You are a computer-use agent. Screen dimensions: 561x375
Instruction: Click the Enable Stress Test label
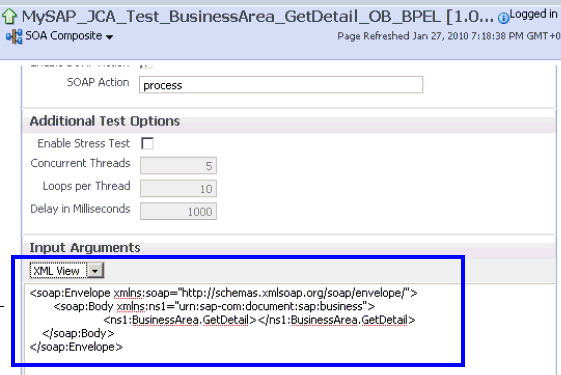[x=84, y=143]
